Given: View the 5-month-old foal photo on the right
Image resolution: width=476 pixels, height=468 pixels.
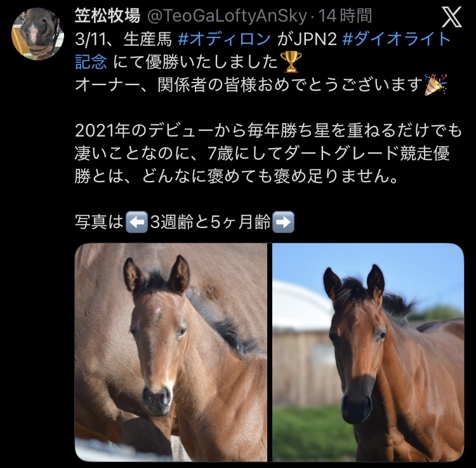Looking at the screenshot, I should [368, 352].
